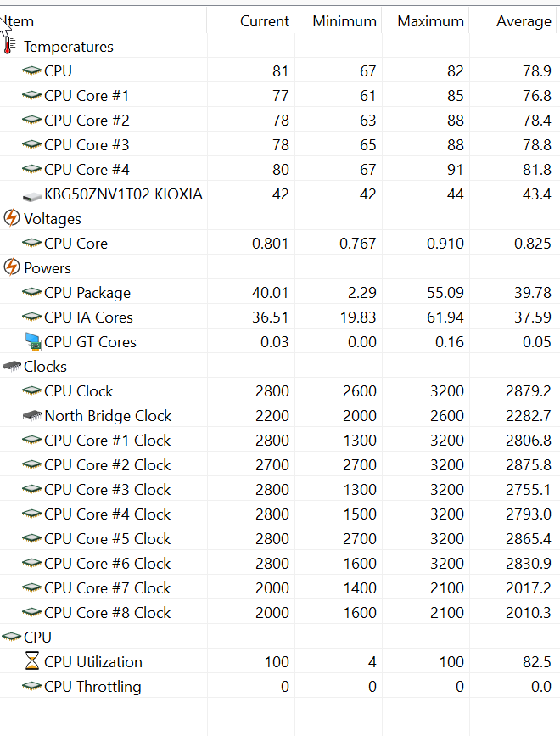Select the CPU IA Cores power row
The image size is (560, 736).
[x=278, y=317]
